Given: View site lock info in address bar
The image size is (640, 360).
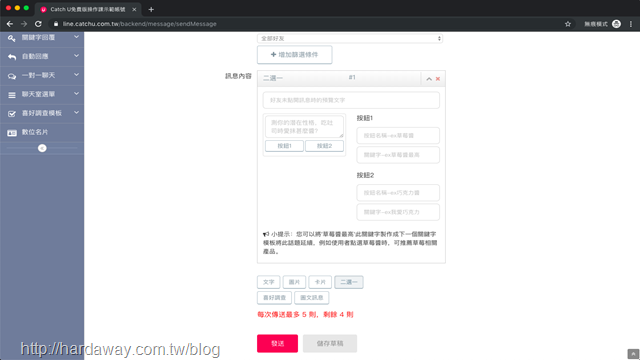Looking at the screenshot, I should 56,24.
